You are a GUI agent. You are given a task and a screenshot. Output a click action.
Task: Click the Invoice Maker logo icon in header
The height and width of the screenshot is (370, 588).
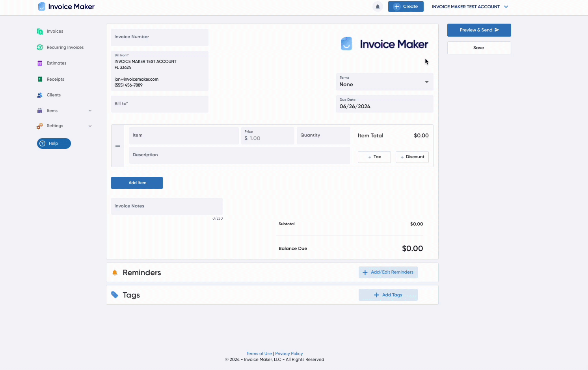(41, 7)
